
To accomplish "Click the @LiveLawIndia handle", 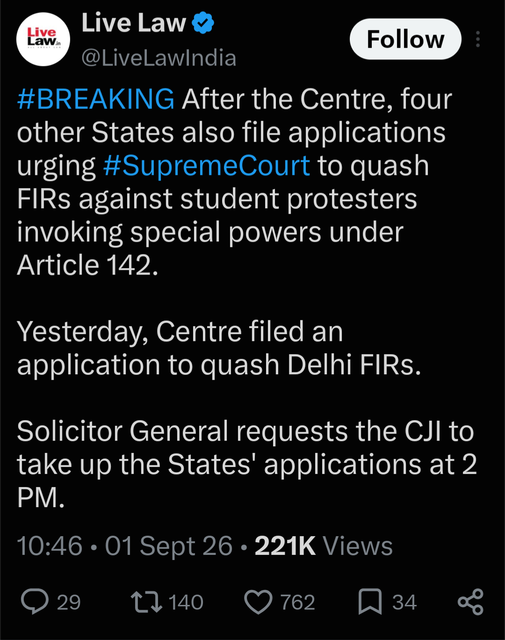I will tap(159, 58).
